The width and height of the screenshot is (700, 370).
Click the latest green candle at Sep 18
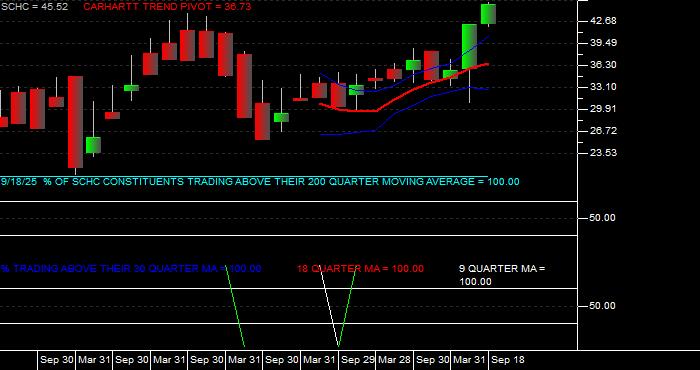click(x=488, y=14)
